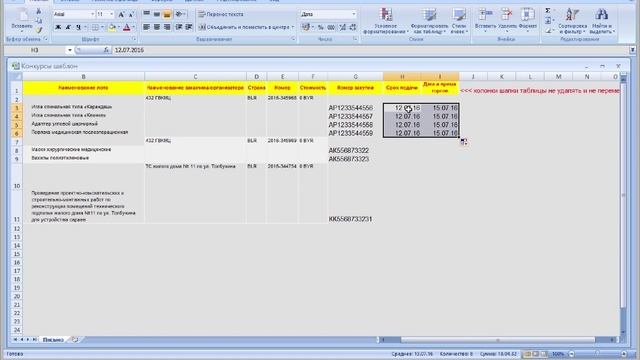640x360 pixels.
Task: Click cell with KK5568733231
Action: click(355, 207)
